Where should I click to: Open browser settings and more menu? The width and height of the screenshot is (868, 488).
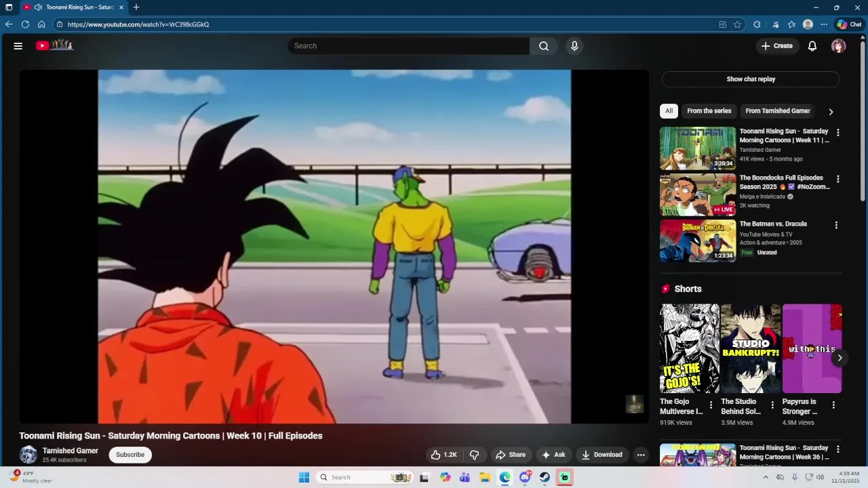click(824, 24)
